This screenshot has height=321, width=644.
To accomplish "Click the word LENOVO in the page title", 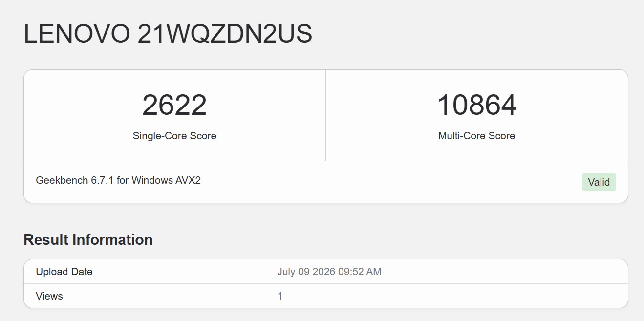I will 77,34.
